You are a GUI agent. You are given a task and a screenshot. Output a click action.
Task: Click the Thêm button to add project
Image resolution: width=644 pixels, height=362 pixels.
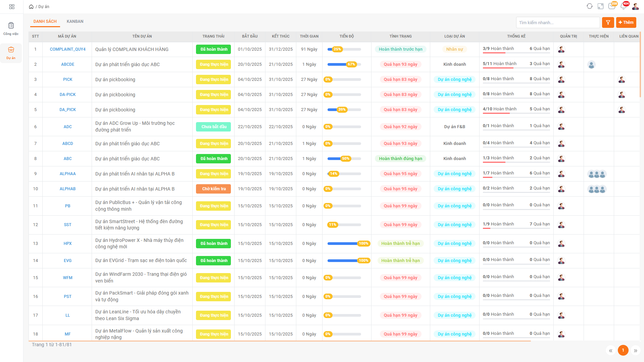click(626, 22)
